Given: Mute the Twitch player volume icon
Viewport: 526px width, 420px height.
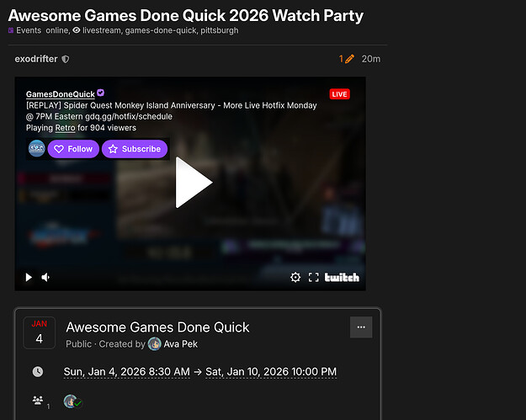Looking at the screenshot, I should [45, 277].
